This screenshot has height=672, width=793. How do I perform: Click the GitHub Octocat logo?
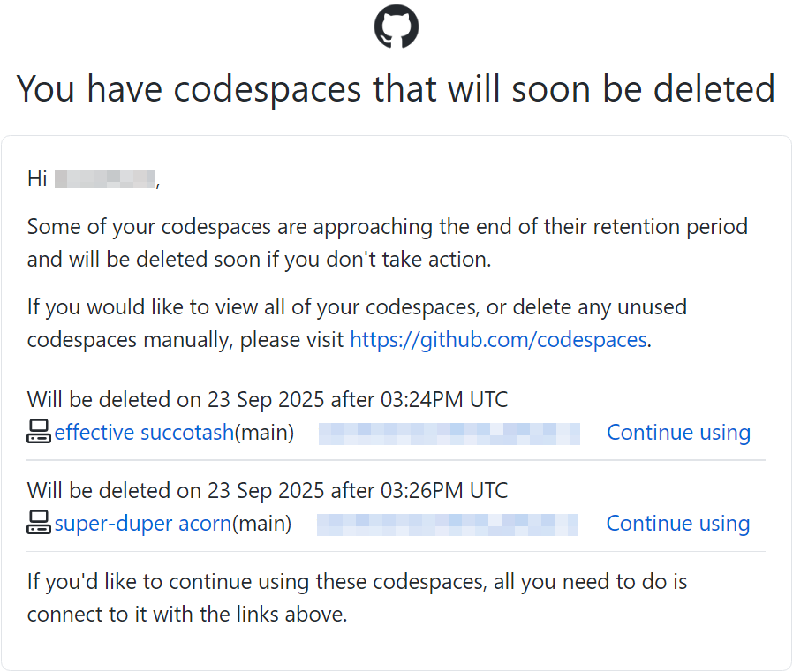click(x=396, y=26)
